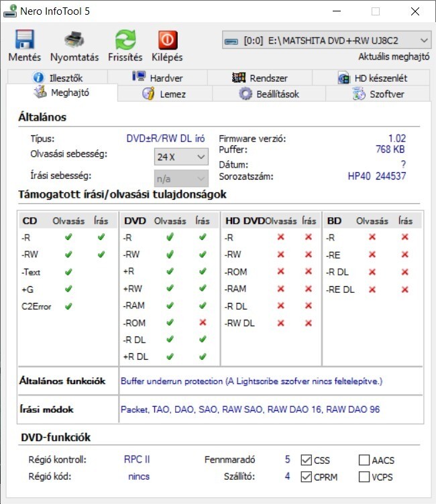Click the Mentés floppy disk icon

(x=24, y=40)
